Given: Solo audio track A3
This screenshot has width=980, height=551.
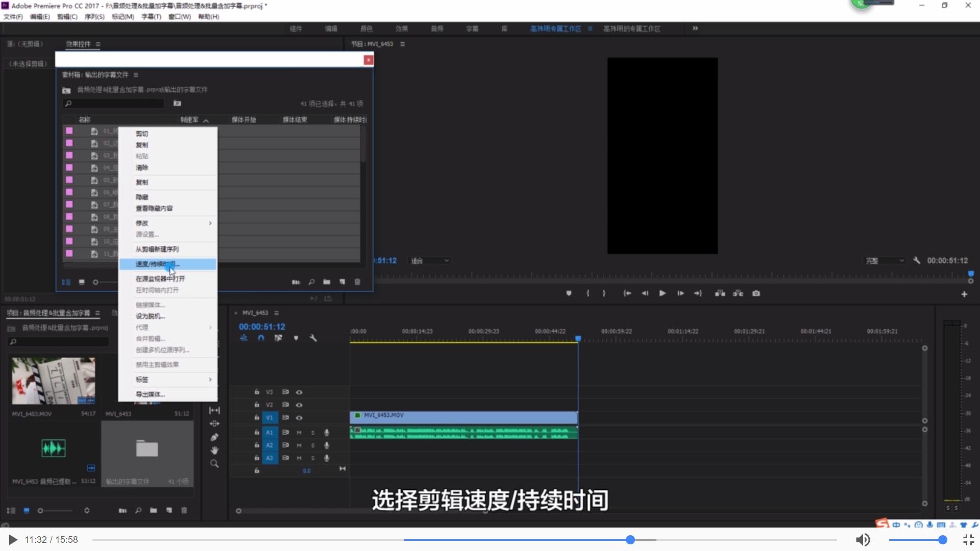Looking at the screenshot, I should pyautogui.click(x=313, y=458).
